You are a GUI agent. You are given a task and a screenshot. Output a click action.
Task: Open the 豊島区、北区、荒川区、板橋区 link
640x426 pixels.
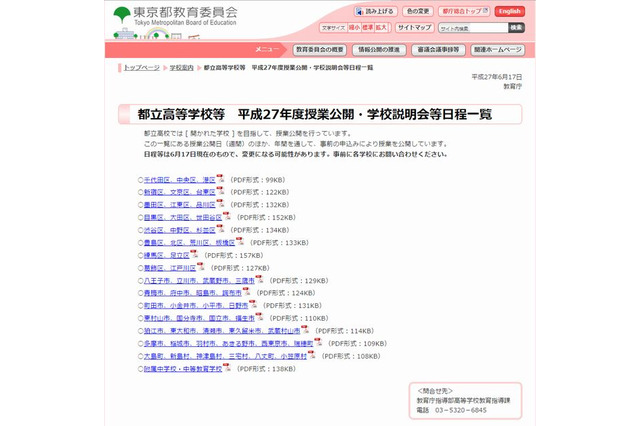(189, 243)
